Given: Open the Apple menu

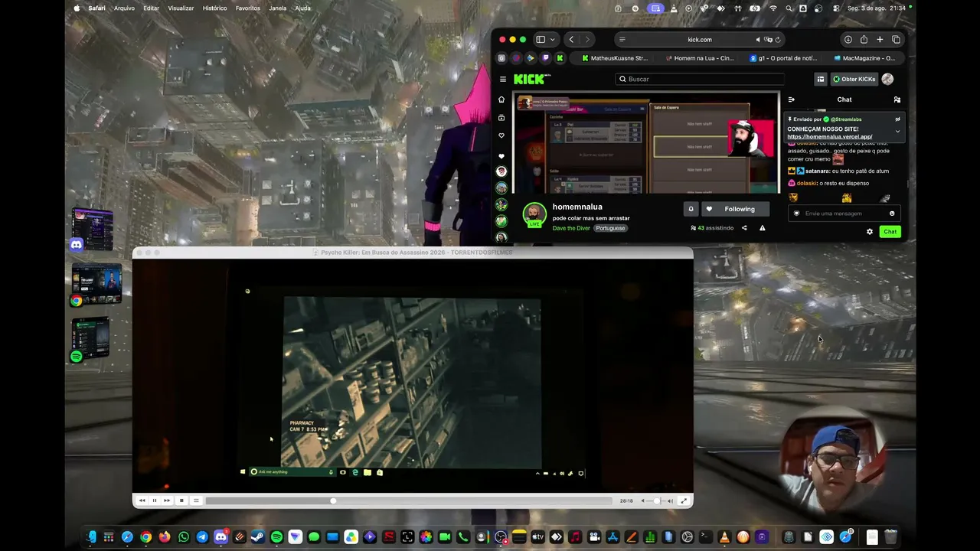Looking at the screenshot, I should [77, 8].
